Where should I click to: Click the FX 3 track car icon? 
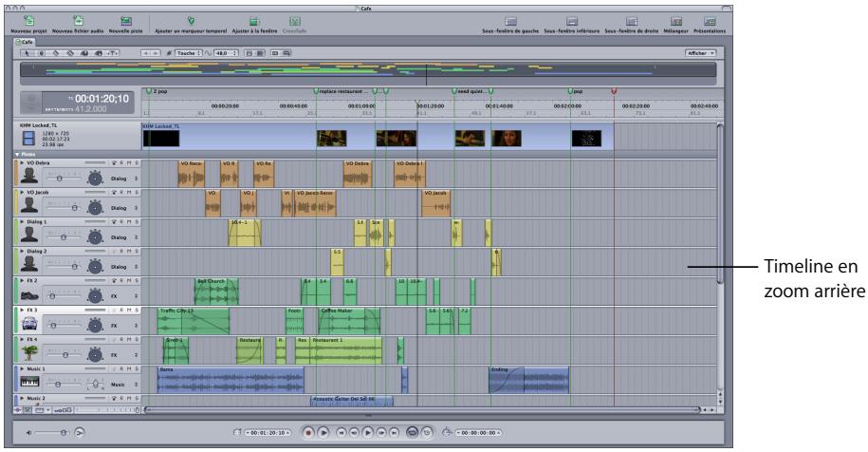tap(29, 323)
